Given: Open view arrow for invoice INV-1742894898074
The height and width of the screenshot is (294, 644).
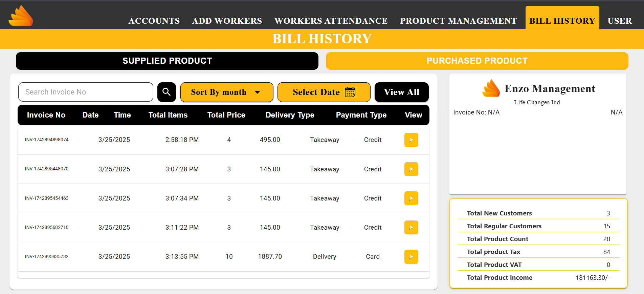Looking at the screenshot, I should (x=411, y=140).
